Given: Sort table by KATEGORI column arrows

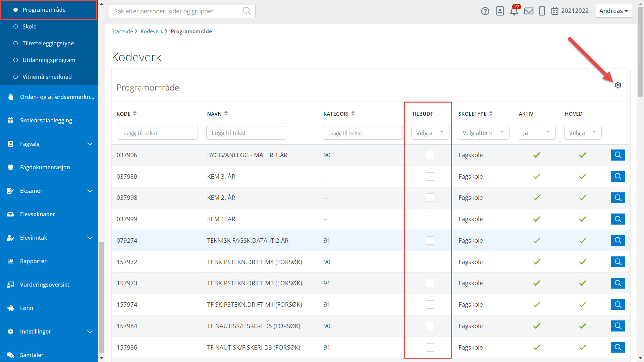Looking at the screenshot, I should point(353,114).
